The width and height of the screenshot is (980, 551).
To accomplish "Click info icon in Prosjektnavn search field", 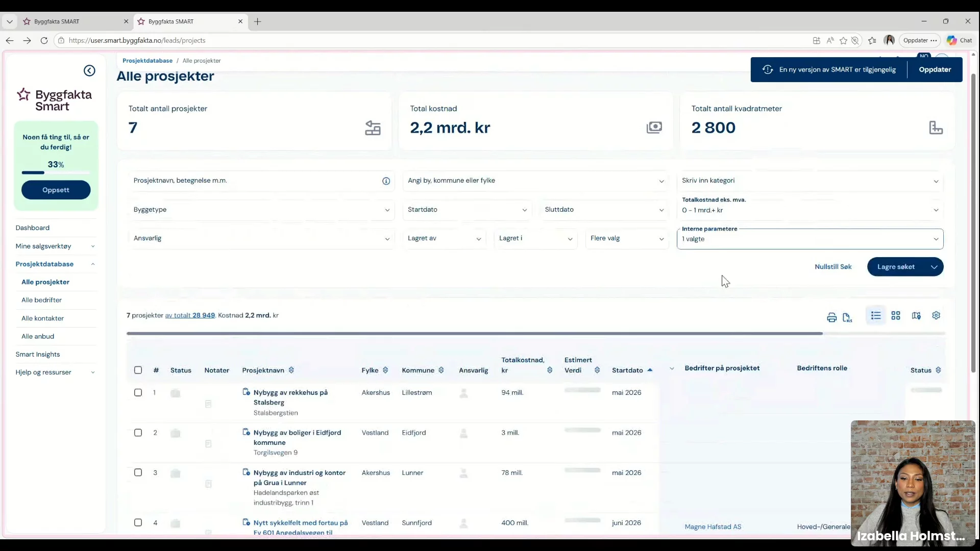I will pyautogui.click(x=386, y=181).
